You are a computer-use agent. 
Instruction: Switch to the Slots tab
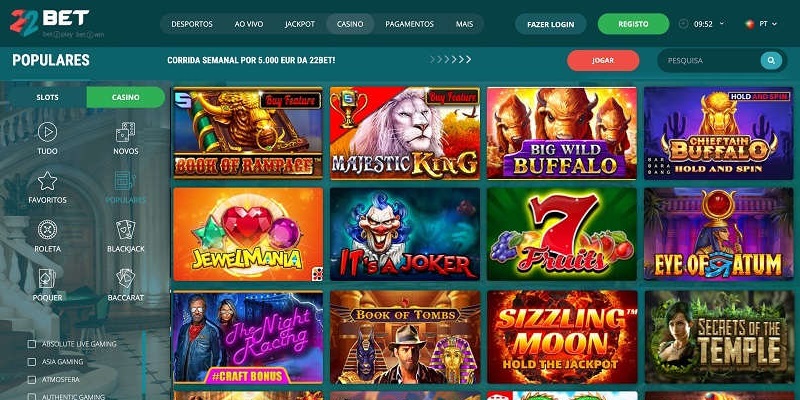(x=47, y=97)
